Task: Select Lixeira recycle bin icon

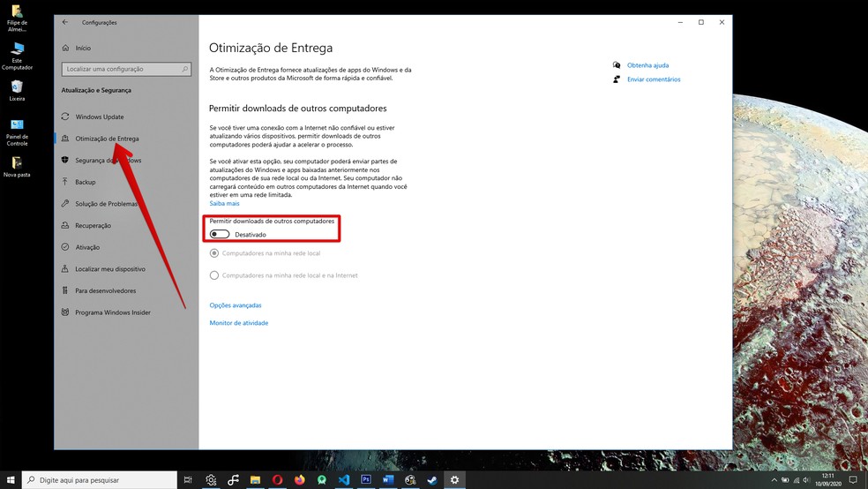Action: 17,91
